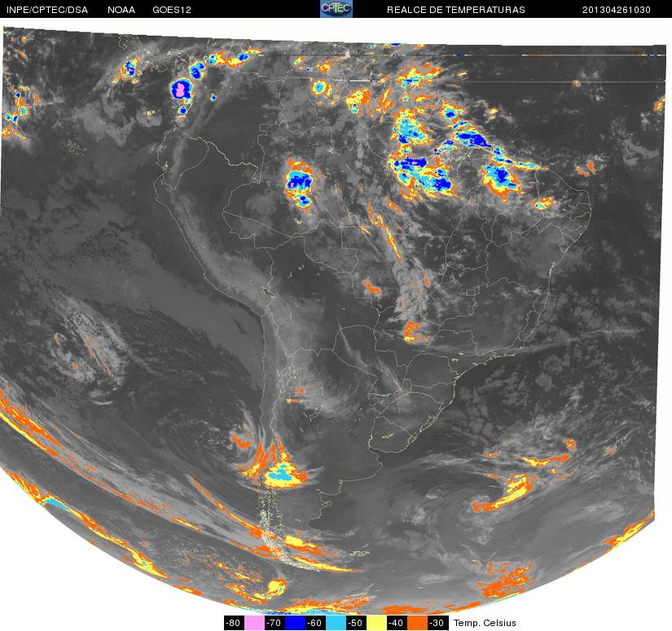Click the -70 legend value label
The image size is (672, 631).
click(275, 623)
